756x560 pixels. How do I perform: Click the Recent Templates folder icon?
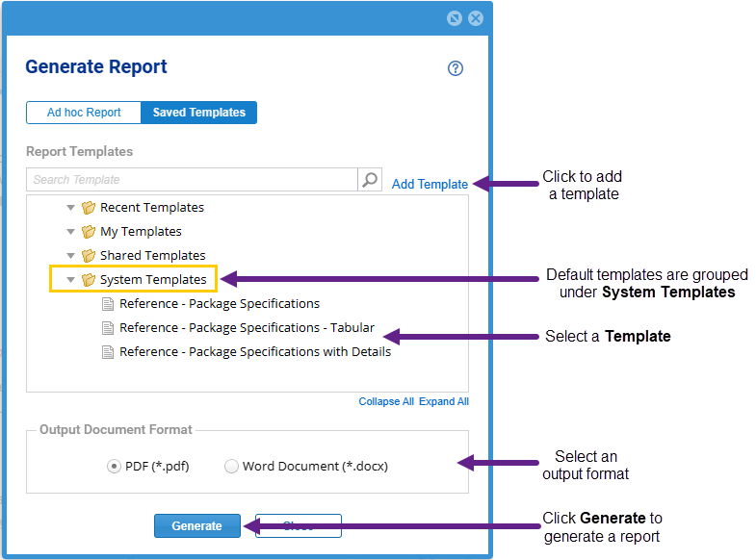(89, 208)
